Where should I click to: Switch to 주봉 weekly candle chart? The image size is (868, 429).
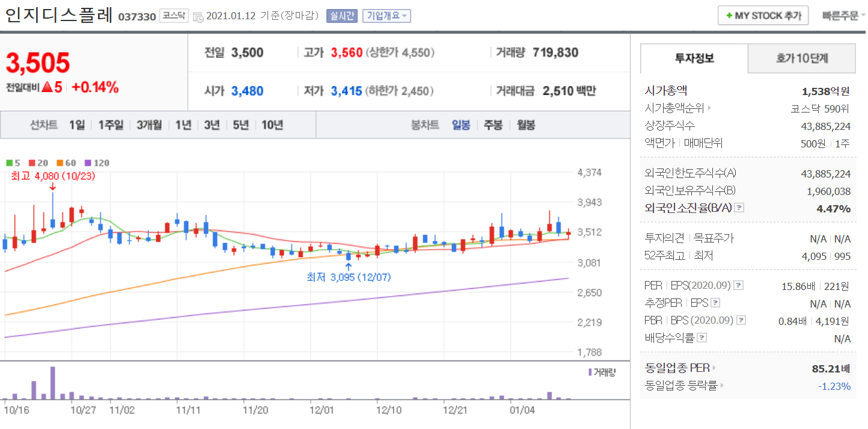click(x=493, y=125)
